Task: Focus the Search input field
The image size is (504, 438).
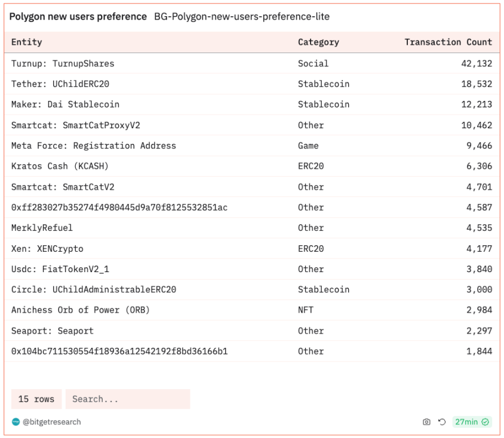Action: click(x=128, y=399)
